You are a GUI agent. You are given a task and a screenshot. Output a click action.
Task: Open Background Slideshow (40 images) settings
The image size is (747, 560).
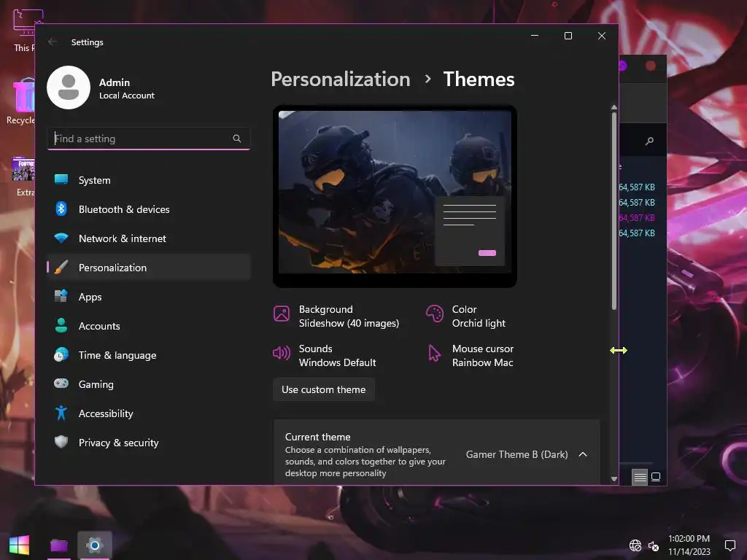pyautogui.click(x=337, y=316)
